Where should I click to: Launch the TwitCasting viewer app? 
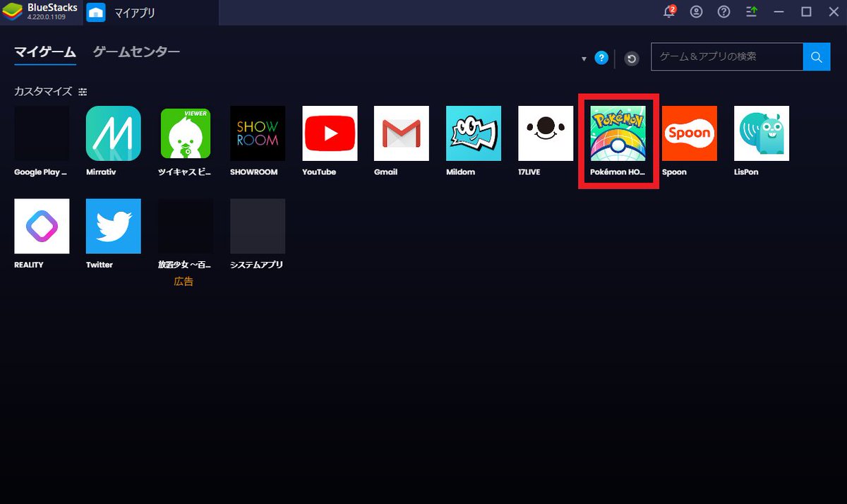[x=186, y=133]
